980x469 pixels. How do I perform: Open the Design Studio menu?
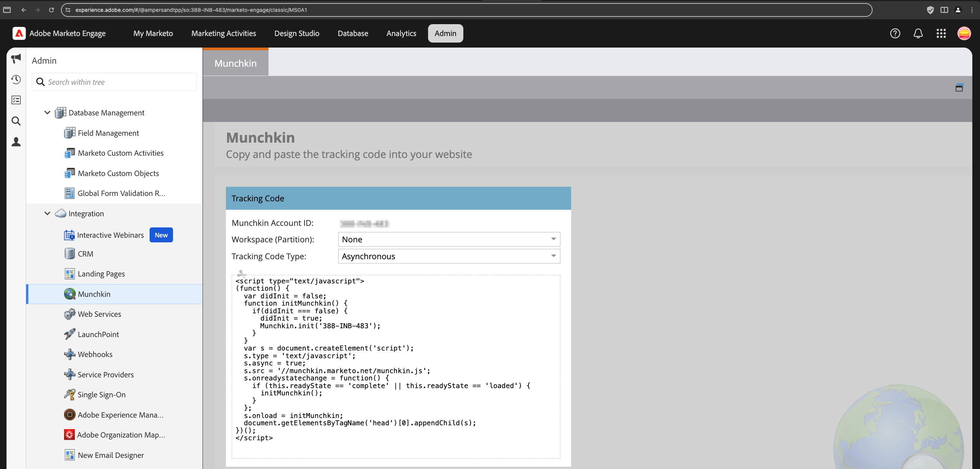pos(296,33)
